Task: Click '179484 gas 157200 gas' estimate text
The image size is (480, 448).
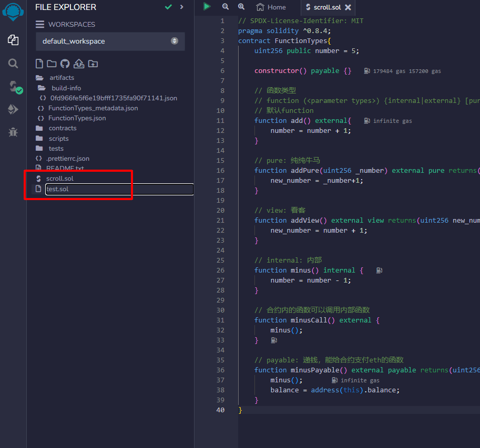Action: pos(407,71)
